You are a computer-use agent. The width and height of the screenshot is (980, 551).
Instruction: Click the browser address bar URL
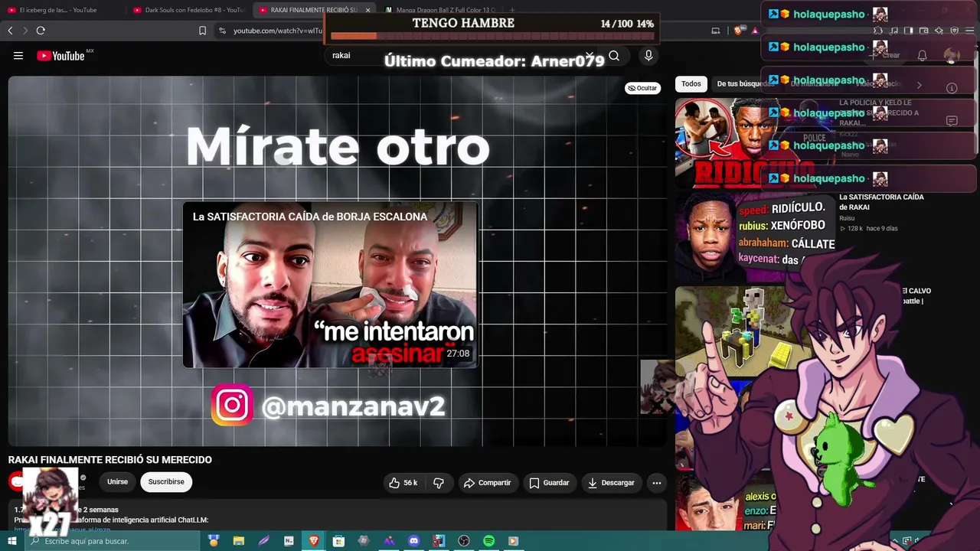[x=278, y=31]
